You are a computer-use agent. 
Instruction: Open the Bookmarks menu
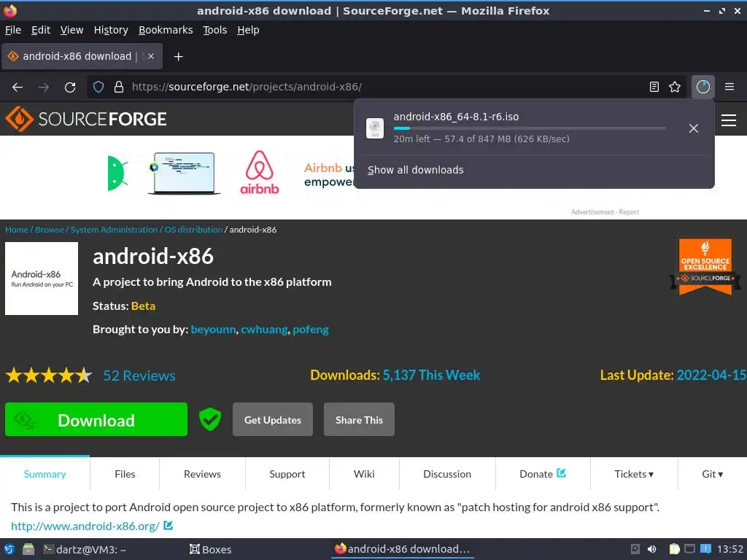pos(166,30)
